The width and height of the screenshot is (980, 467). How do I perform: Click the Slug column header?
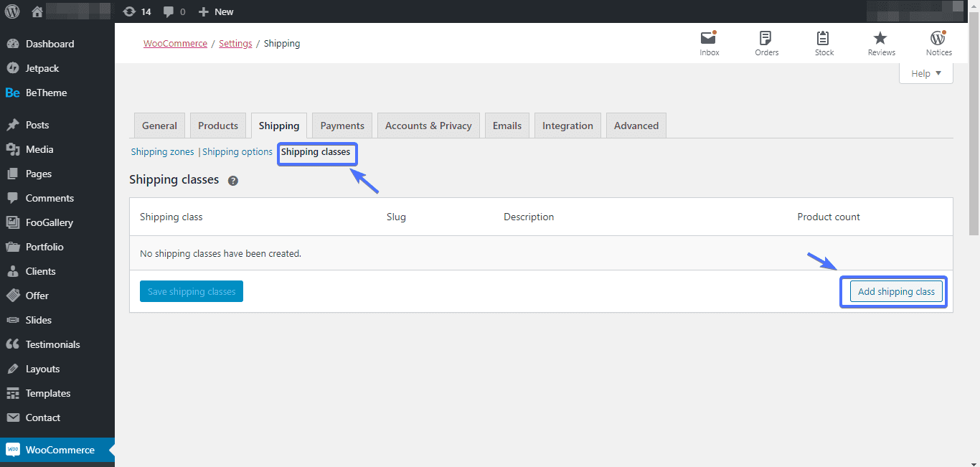396,217
